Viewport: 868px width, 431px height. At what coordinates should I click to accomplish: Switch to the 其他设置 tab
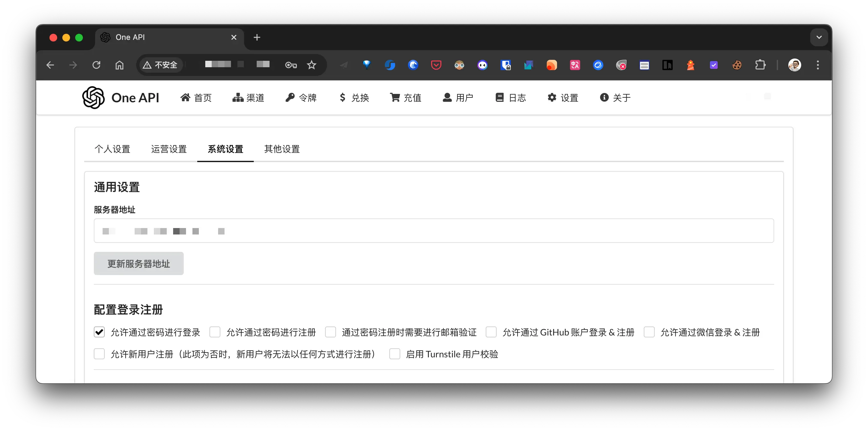(x=282, y=149)
